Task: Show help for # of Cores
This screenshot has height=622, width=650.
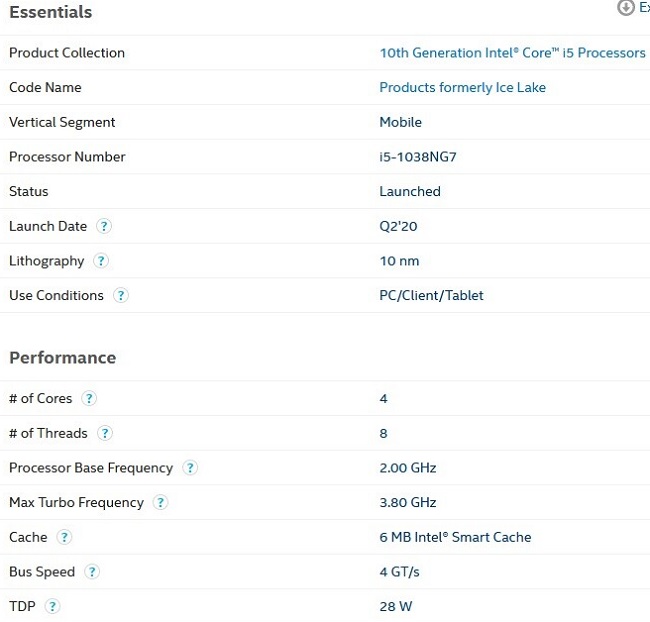Action: 89,399
